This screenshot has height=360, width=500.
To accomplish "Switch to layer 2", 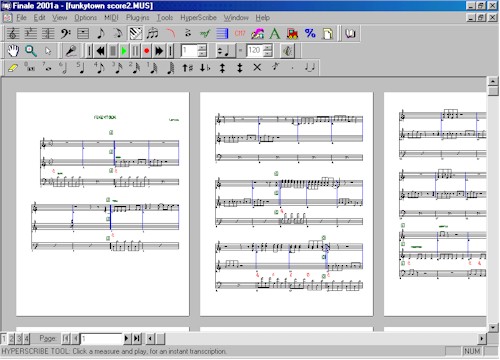I will click(11, 339).
